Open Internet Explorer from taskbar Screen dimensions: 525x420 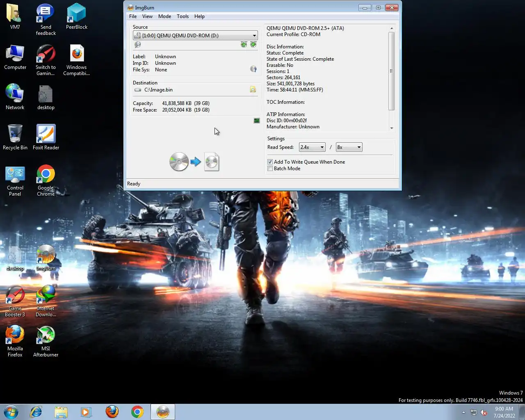click(36, 412)
